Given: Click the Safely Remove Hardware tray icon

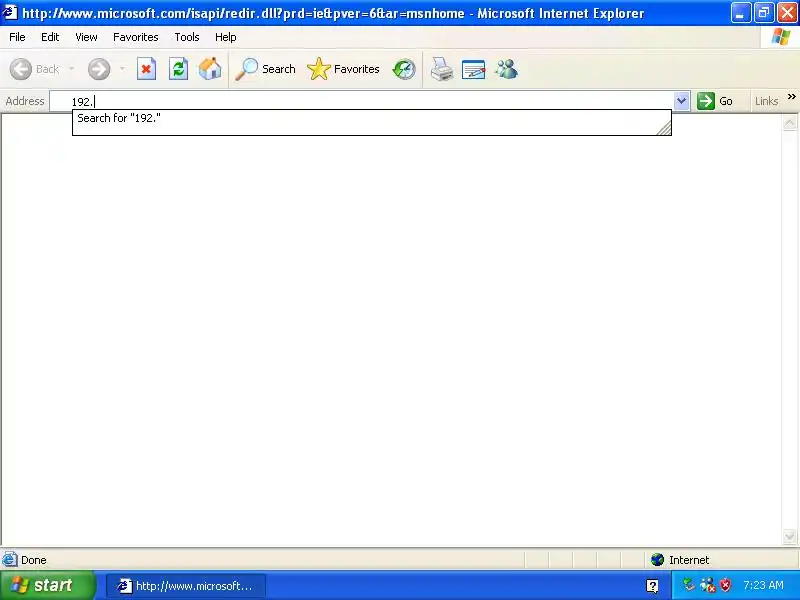Looking at the screenshot, I should (x=689, y=585).
